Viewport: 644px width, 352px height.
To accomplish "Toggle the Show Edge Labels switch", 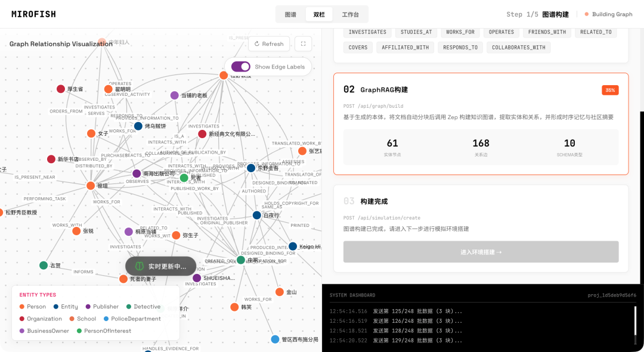I will (241, 67).
